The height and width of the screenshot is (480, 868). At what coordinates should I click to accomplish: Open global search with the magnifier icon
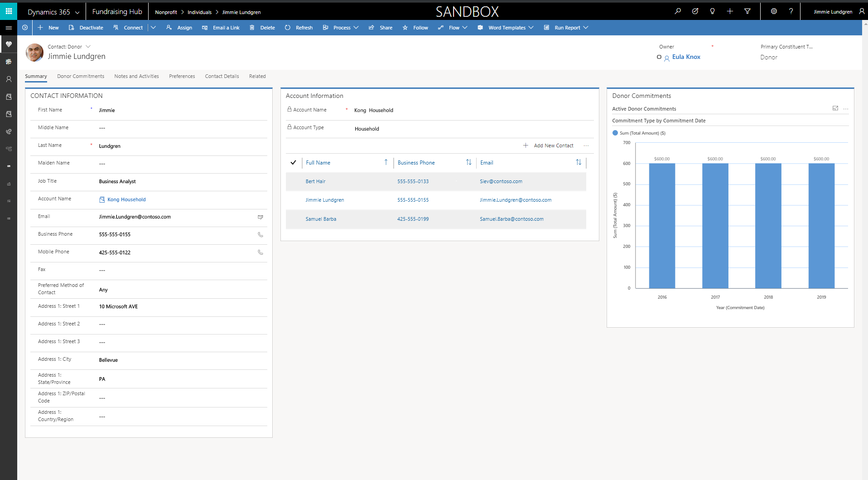click(677, 11)
